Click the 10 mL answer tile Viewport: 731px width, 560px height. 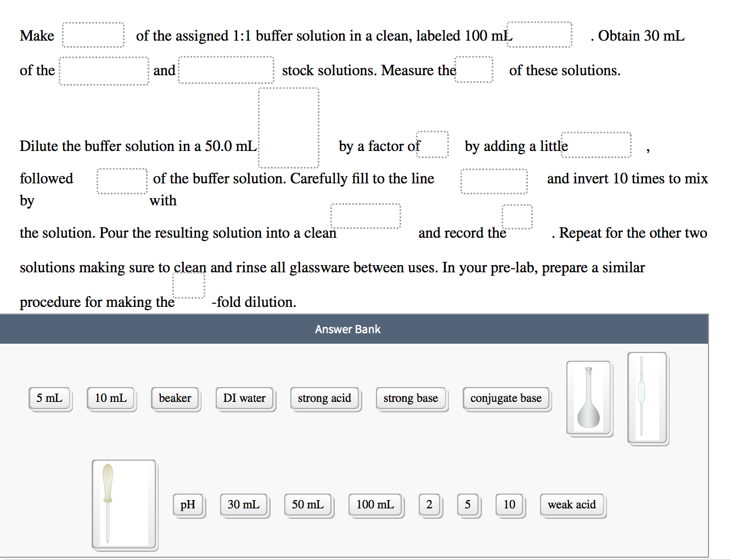(x=111, y=398)
